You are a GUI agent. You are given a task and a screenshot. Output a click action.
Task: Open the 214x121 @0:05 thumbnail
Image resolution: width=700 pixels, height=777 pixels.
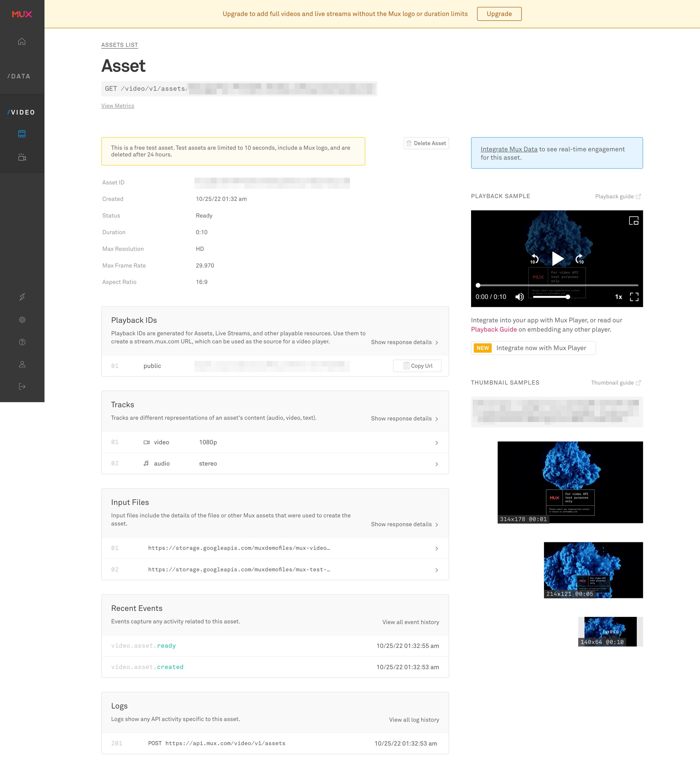click(593, 570)
